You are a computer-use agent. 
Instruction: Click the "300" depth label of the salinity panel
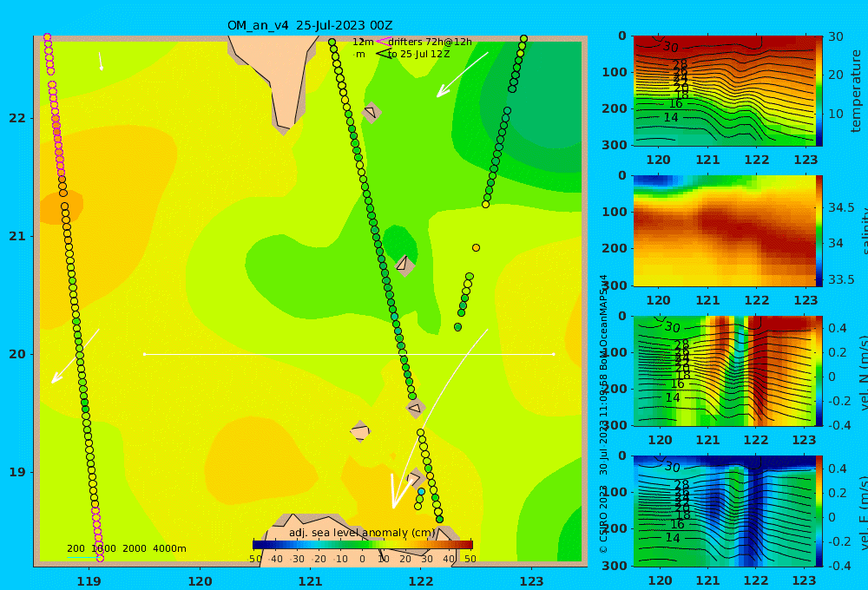pyautogui.click(x=615, y=285)
